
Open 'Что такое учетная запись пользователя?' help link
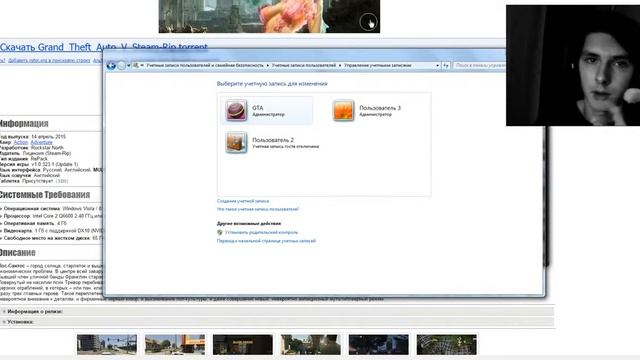[x=258, y=209]
